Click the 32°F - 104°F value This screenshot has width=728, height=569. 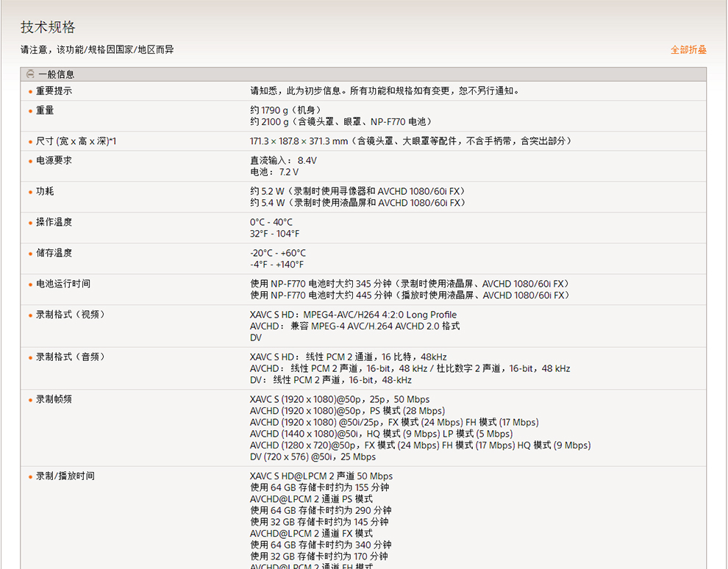click(274, 234)
